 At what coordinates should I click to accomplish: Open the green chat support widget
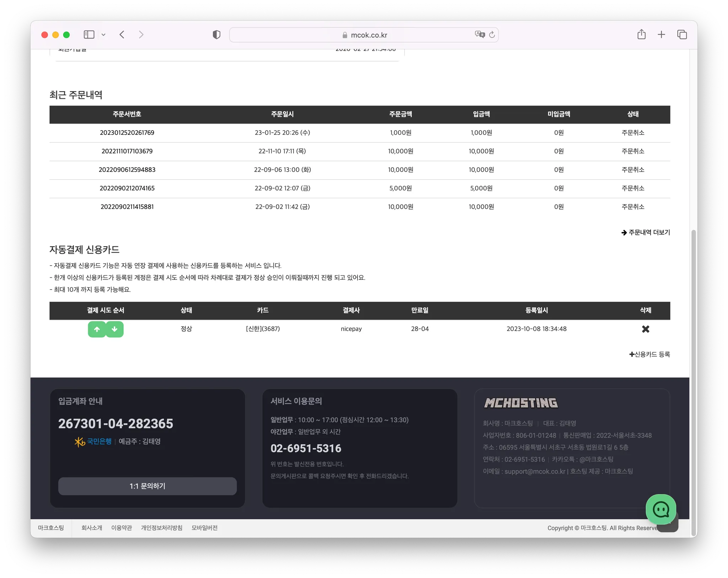point(660,509)
